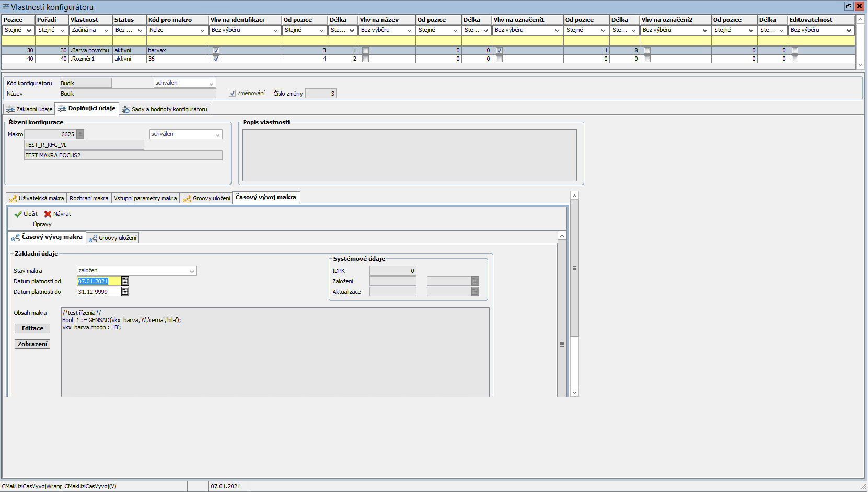Click the Uživatelská makra tab icon
The image size is (868, 492).
click(x=13, y=199)
